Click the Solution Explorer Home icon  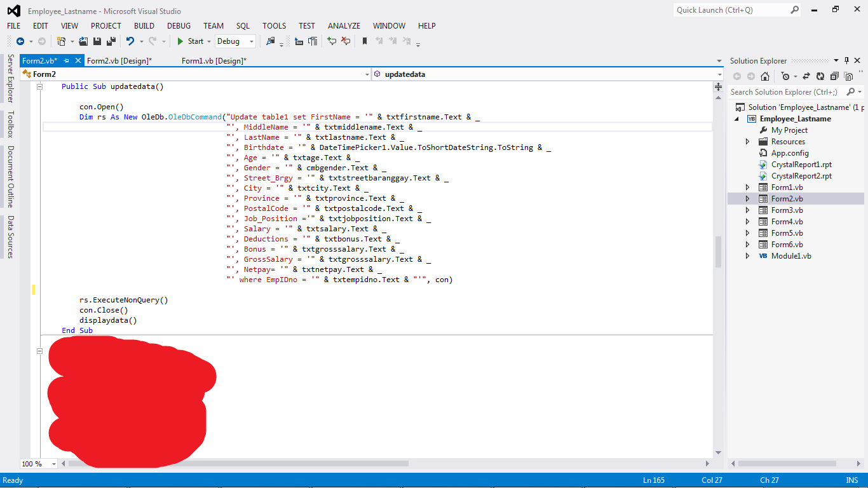pyautogui.click(x=765, y=76)
